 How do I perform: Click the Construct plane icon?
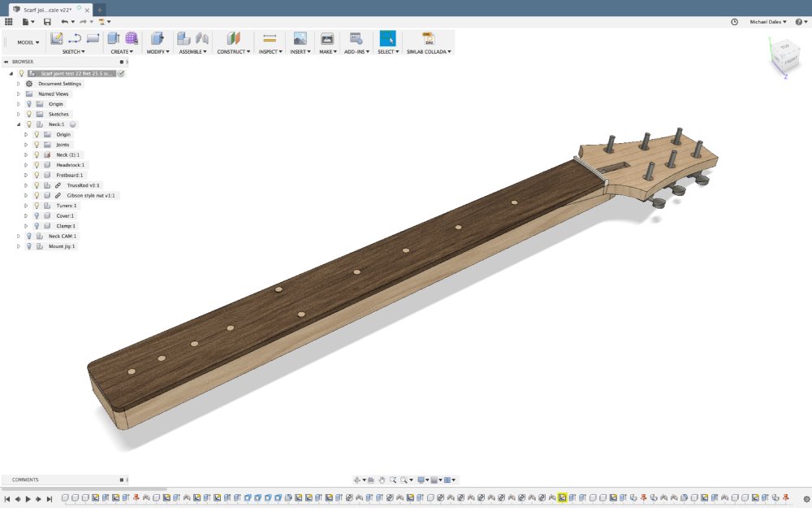point(234,38)
